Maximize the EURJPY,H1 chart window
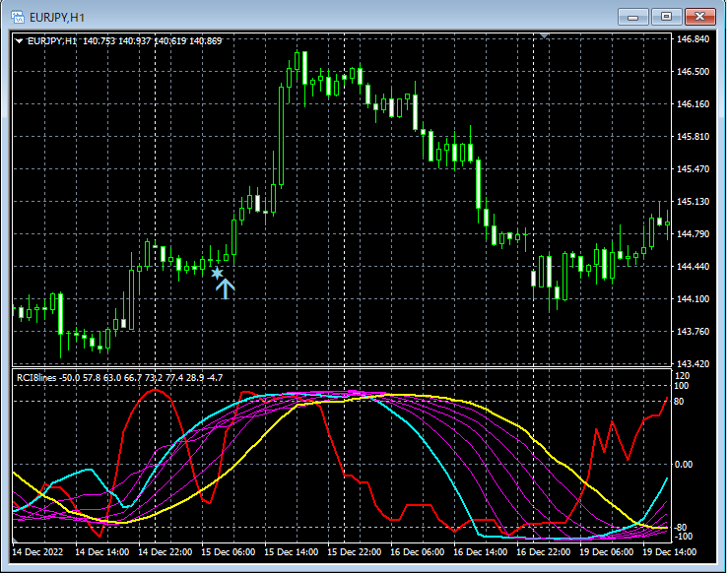 point(666,16)
